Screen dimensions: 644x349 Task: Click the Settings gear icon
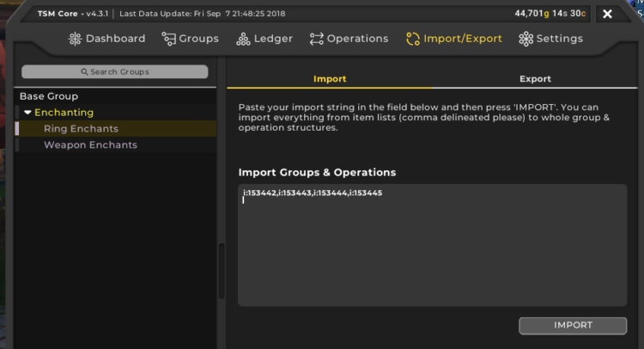point(526,39)
